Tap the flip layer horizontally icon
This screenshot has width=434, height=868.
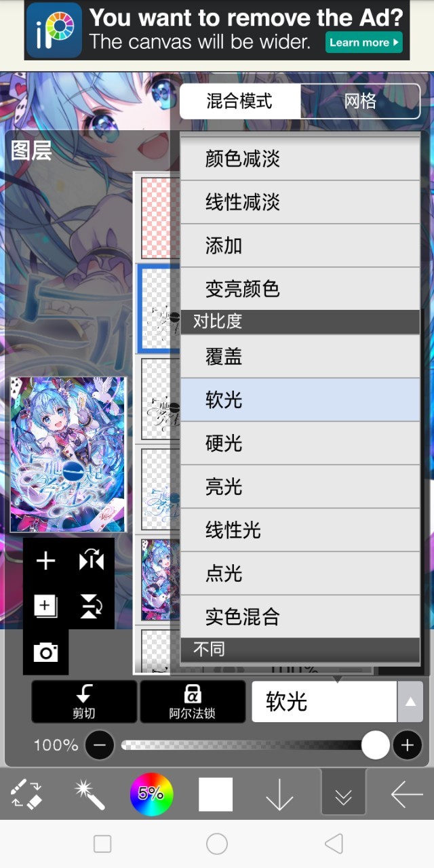91,561
